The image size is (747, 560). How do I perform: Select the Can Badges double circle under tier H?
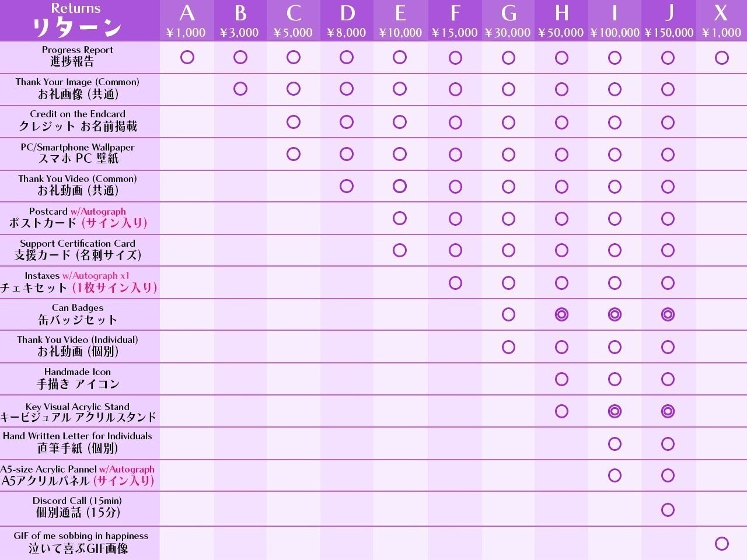click(x=561, y=315)
